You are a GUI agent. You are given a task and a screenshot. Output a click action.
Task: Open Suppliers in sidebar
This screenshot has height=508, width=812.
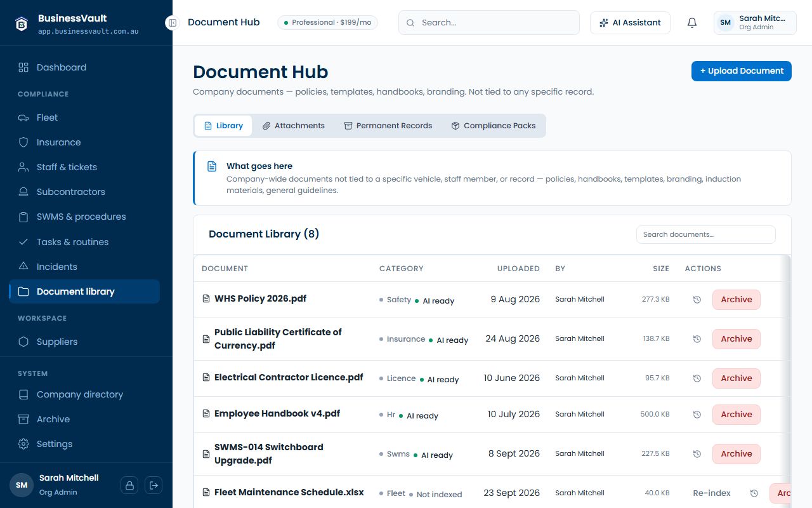click(84, 342)
